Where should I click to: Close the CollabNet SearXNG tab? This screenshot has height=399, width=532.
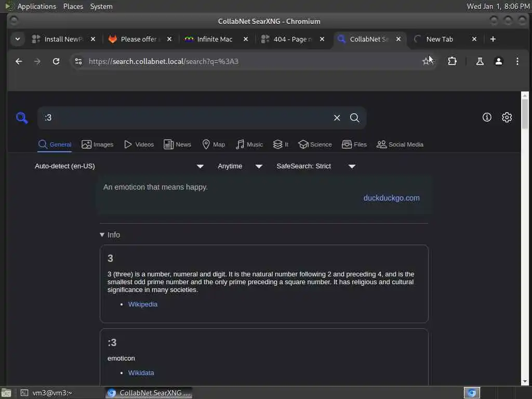(x=398, y=39)
